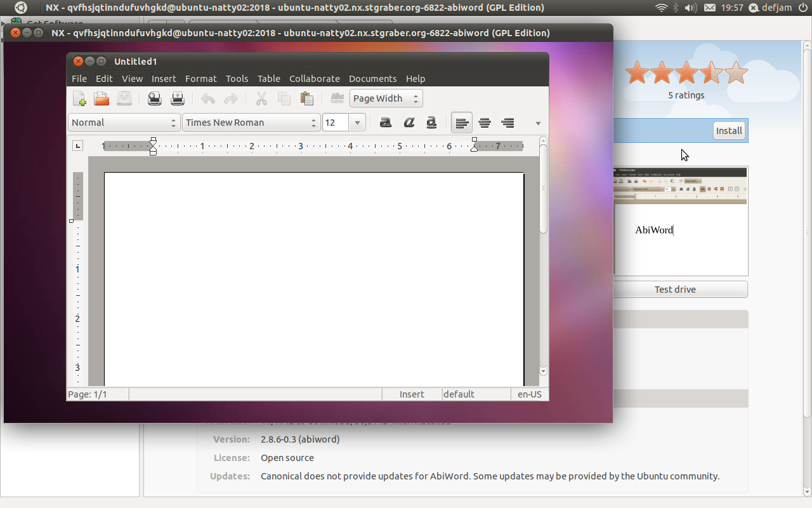Click the Open source license text
This screenshot has width=812, height=508.
(x=287, y=458)
